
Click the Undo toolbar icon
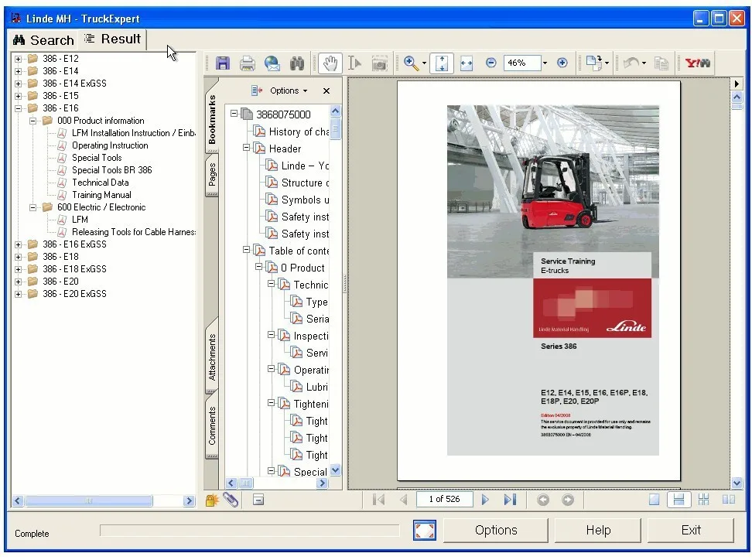(631, 63)
